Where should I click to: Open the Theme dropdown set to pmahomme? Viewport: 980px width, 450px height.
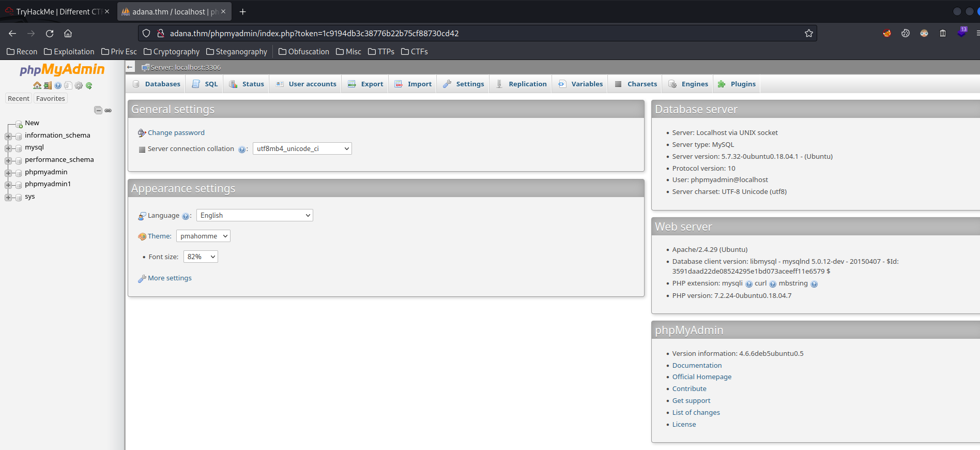coord(203,236)
